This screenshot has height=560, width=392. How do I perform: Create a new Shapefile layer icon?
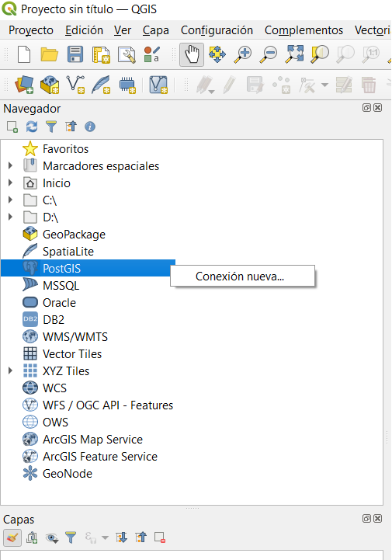[x=76, y=85]
